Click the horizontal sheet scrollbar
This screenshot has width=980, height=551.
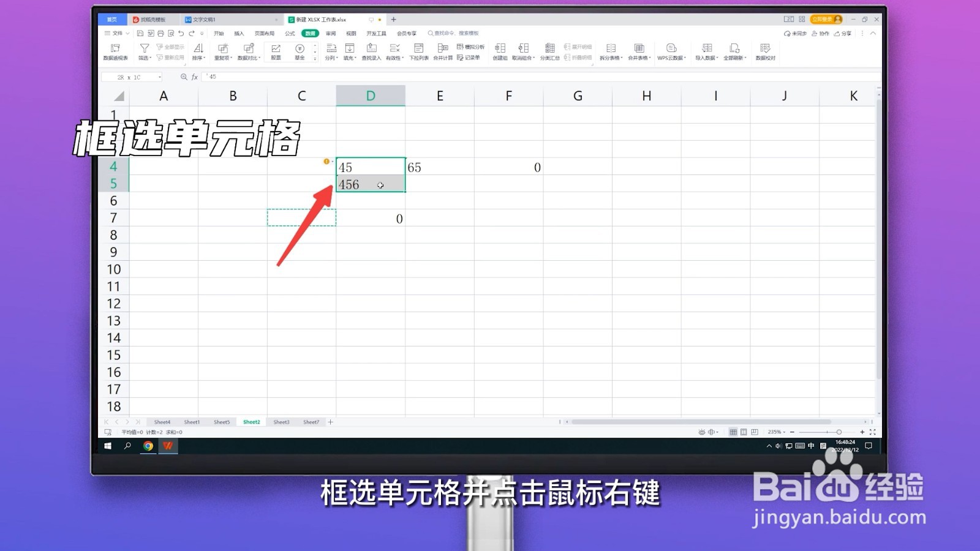click(701, 422)
